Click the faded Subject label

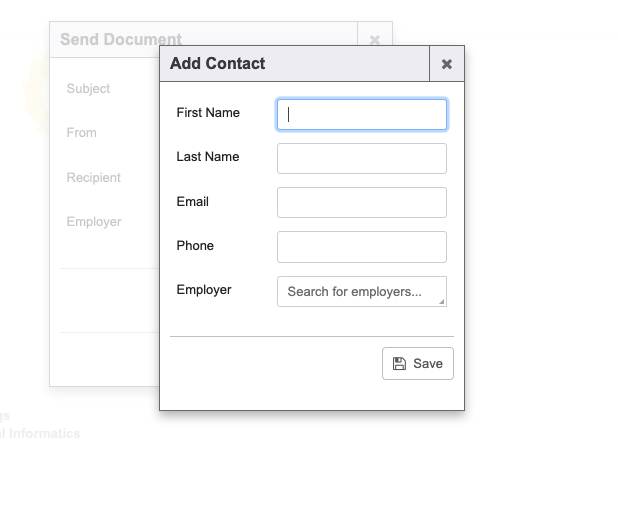click(88, 89)
